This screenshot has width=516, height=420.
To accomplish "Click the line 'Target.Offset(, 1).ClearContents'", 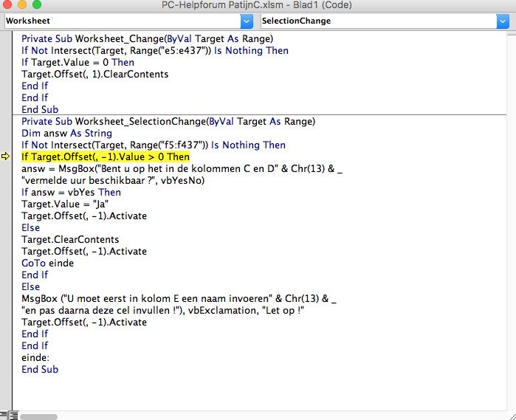I will pyautogui.click(x=94, y=75).
